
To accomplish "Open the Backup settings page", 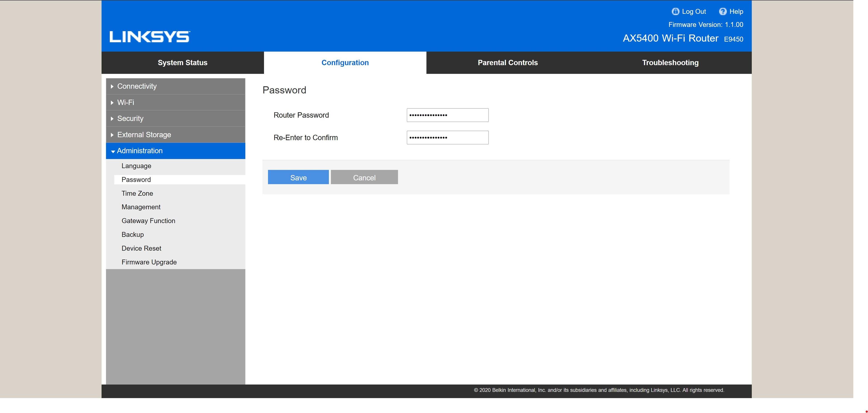I will (132, 235).
